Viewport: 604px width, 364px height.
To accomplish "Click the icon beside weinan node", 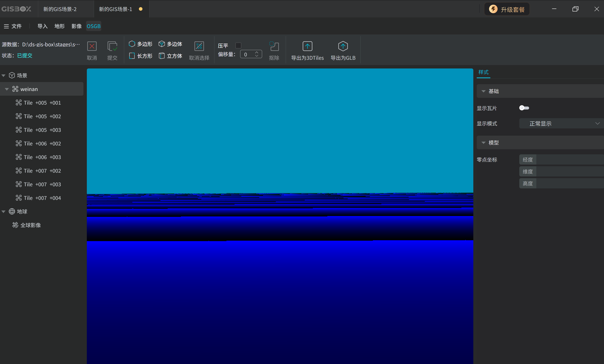I will 15,89.
